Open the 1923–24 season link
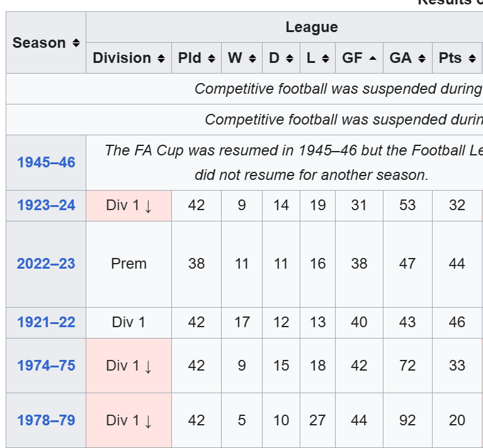 tap(46, 205)
